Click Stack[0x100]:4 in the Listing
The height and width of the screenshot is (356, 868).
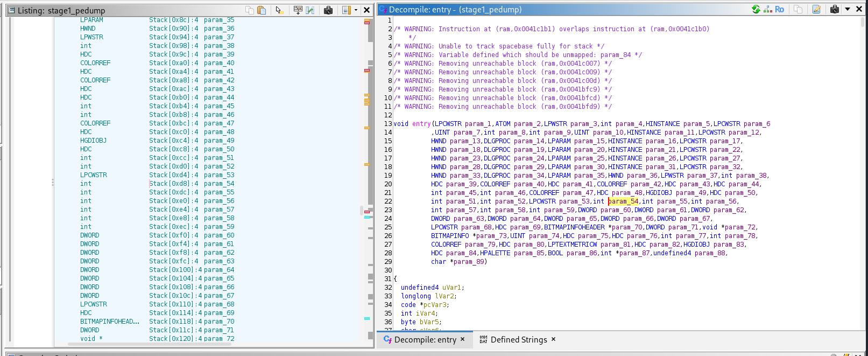[175, 270]
